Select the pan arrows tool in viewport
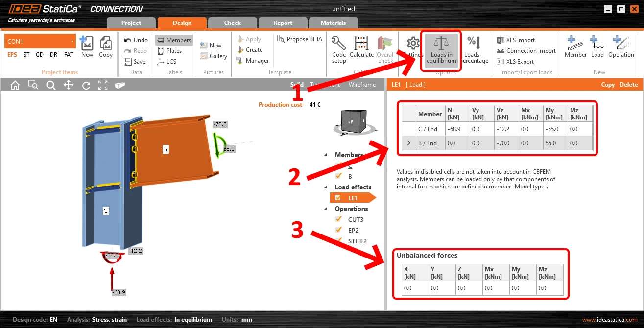Viewport: 644px width, 328px height. coord(69,85)
